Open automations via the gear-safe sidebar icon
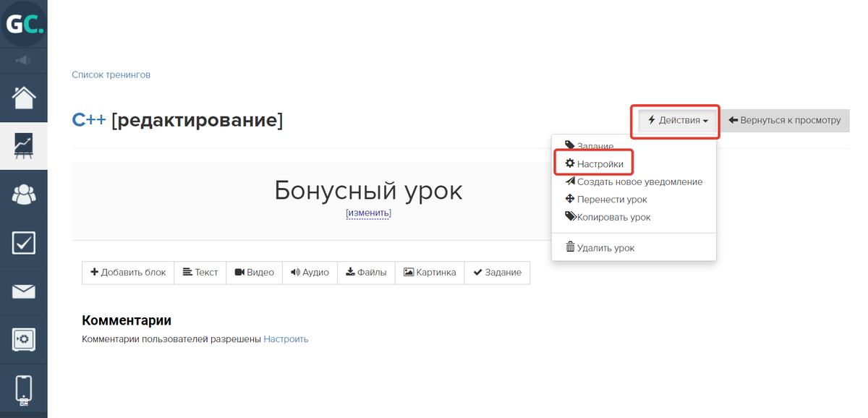 click(24, 339)
